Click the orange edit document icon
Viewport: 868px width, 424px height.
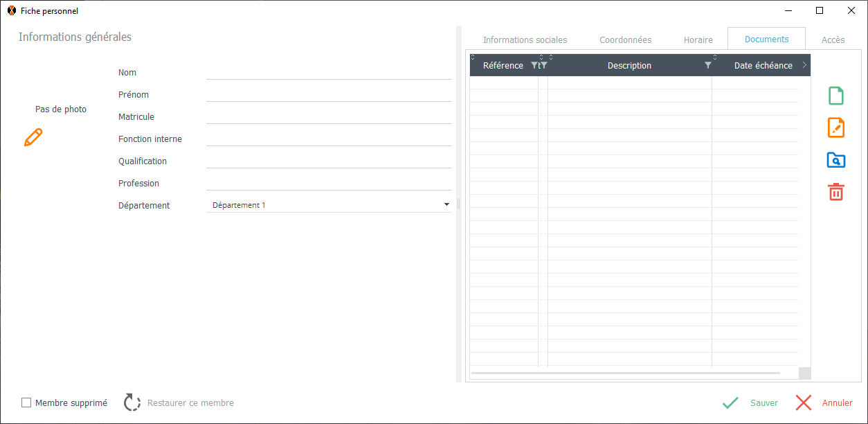click(x=836, y=127)
